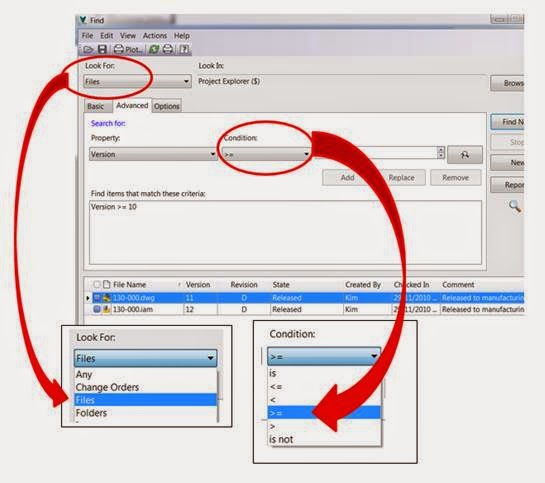Click the magnifying glass icon under Report
The width and height of the screenshot is (545, 483).
tap(514, 206)
